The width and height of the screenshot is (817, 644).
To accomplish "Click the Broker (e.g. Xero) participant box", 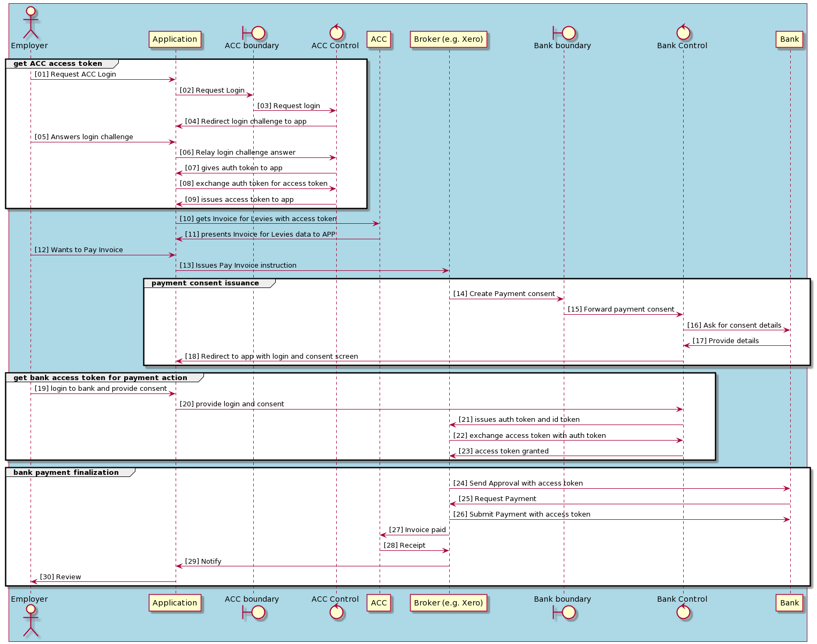I will click(x=449, y=39).
